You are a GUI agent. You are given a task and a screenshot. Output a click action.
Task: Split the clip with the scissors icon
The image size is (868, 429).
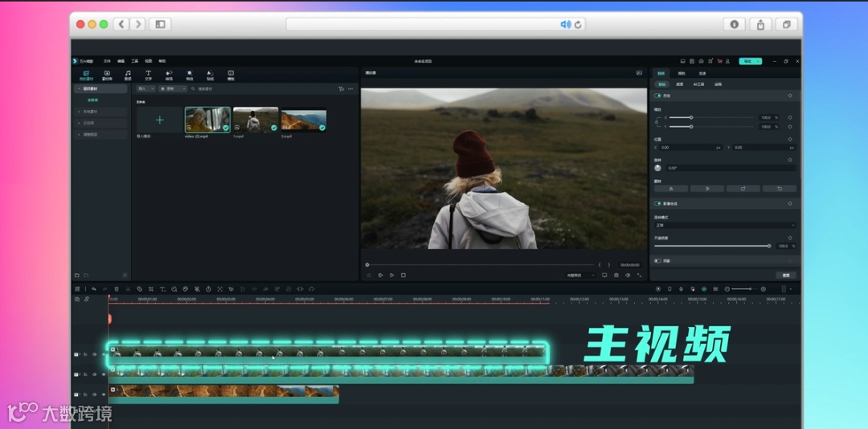pyautogui.click(x=128, y=289)
